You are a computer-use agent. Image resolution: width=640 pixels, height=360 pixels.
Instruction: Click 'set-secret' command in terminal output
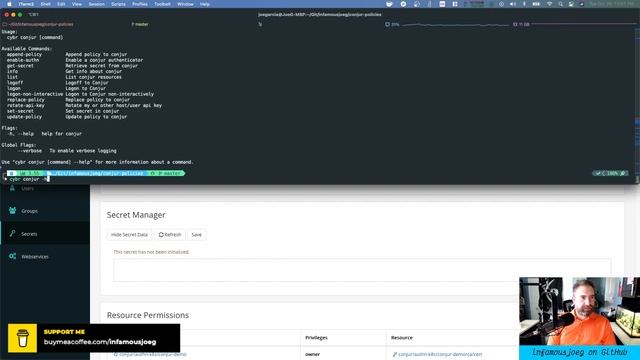point(20,111)
